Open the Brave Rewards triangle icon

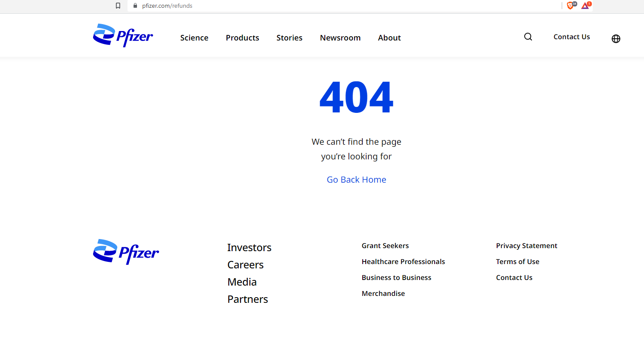(x=585, y=6)
